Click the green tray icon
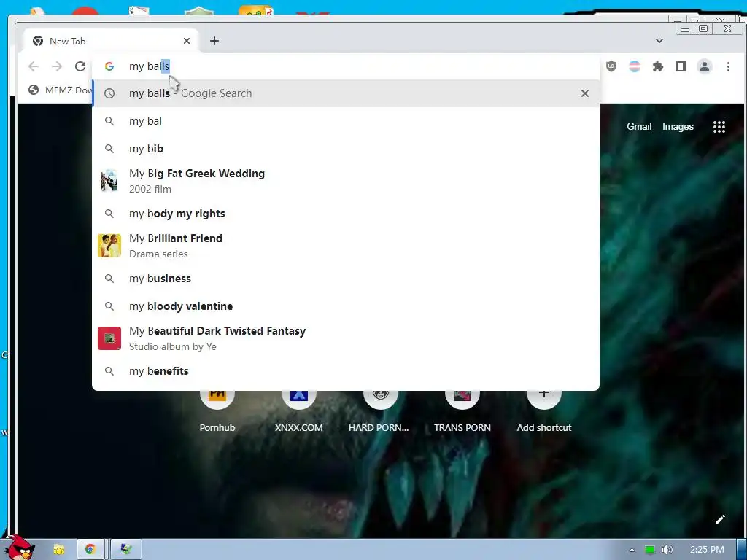The width and height of the screenshot is (747, 560). point(649,550)
